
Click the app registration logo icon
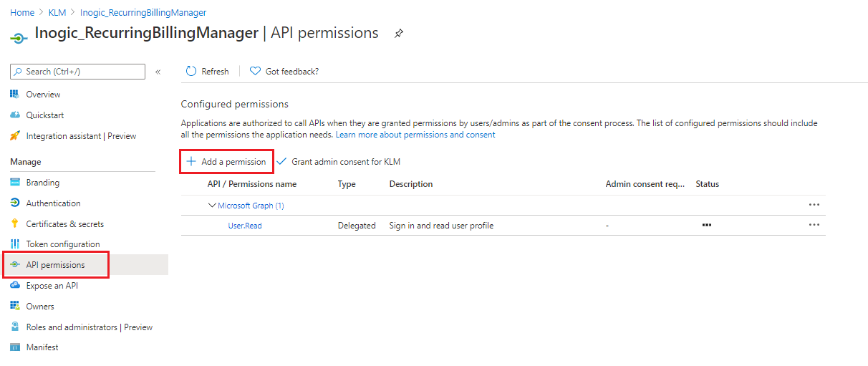(x=19, y=37)
